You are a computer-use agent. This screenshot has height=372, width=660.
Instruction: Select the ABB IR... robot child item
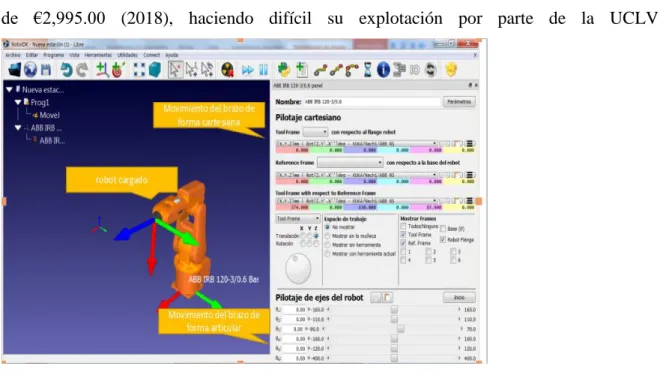48,141
